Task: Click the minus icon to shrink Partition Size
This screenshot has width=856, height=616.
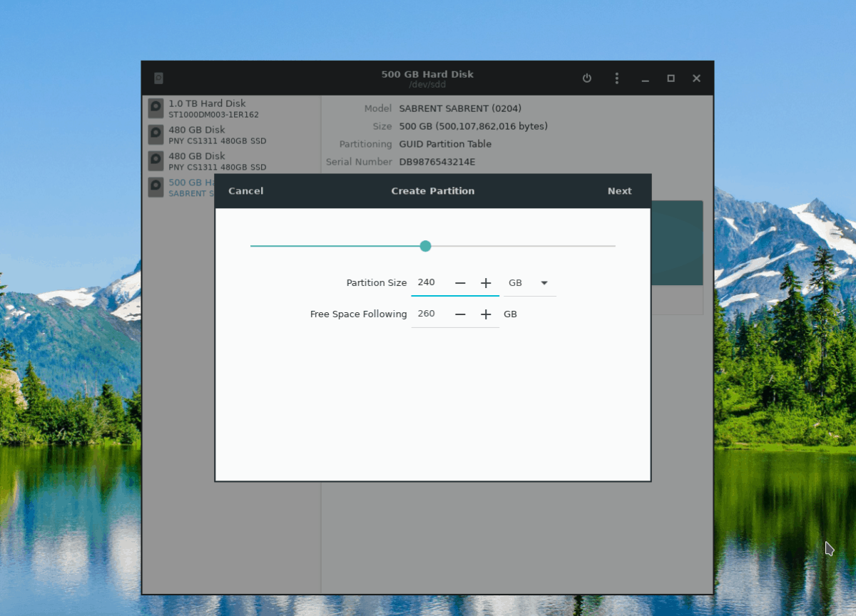Action: pyautogui.click(x=460, y=282)
